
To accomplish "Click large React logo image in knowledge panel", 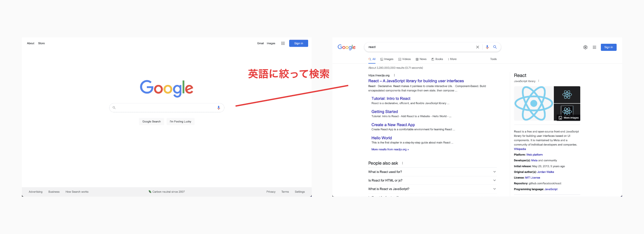I will [x=534, y=103].
